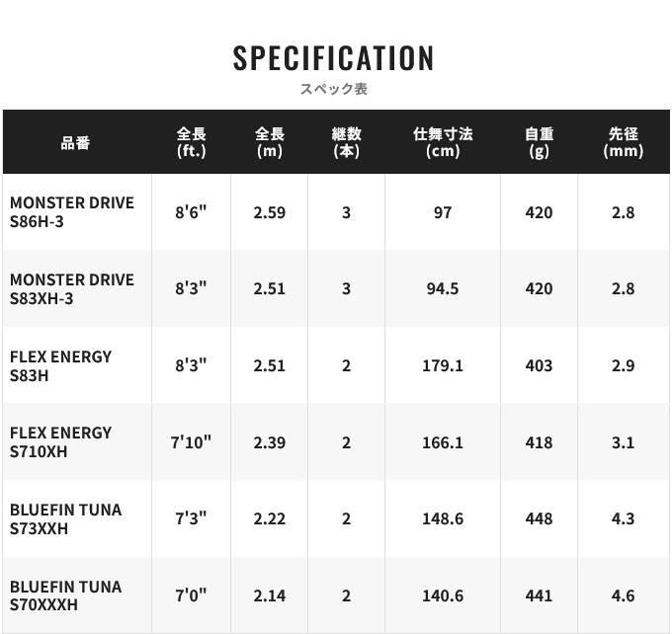Select the BLUEFIN TUNA S73XXH model cell
The image size is (672, 634).
[x=65, y=518]
